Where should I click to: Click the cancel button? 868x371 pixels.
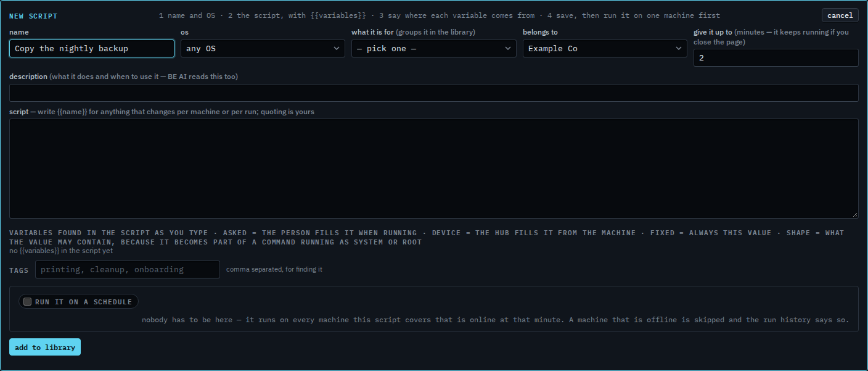tap(840, 15)
